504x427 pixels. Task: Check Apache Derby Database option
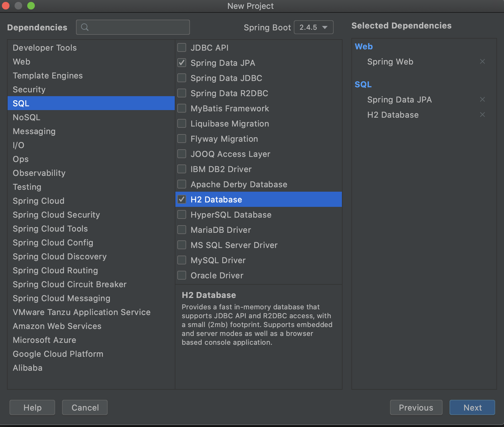point(182,184)
